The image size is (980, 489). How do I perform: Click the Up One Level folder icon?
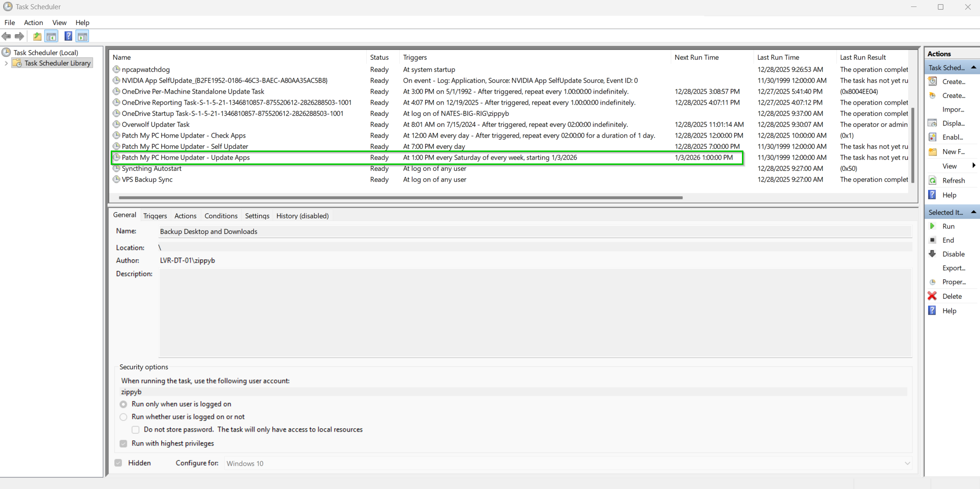tap(37, 36)
